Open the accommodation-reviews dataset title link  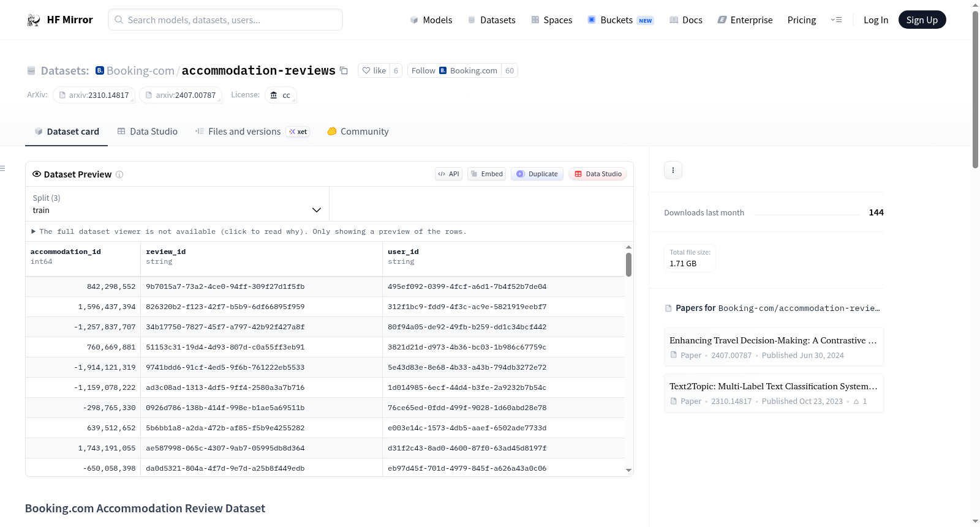point(258,71)
